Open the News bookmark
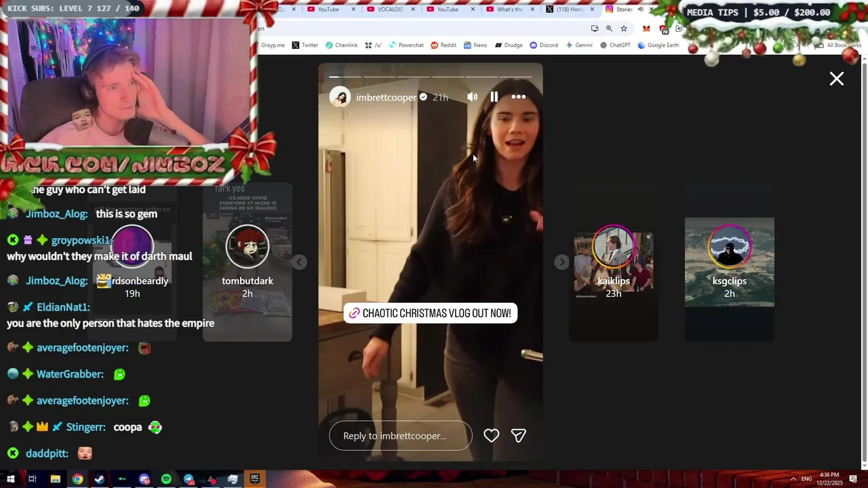The image size is (868, 488). [x=475, y=45]
